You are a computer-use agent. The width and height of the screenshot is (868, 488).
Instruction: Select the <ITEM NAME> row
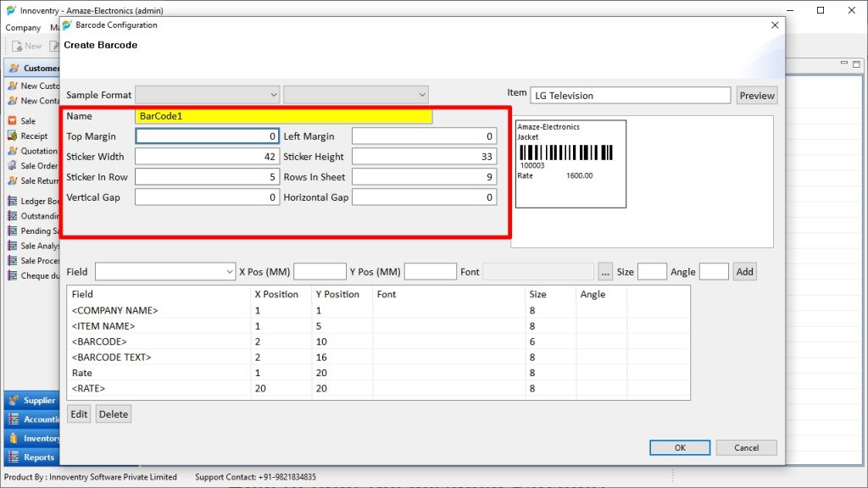[x=379, y=326]
